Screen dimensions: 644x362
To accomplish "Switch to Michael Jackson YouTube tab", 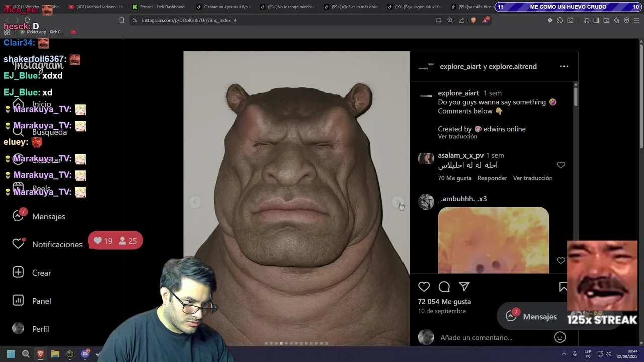I will pos(96,7).
